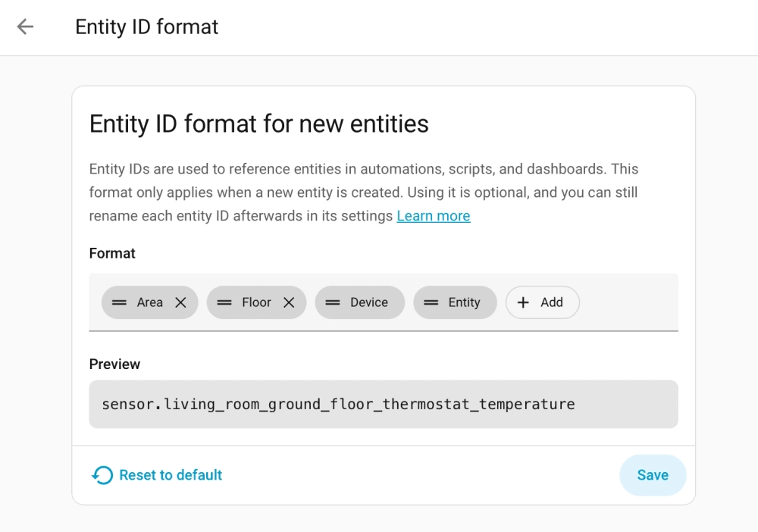Viewport: 758px width, 532px height.
Task: Click heading 'Entity ID format for new entities'
Action: [259, 124]
